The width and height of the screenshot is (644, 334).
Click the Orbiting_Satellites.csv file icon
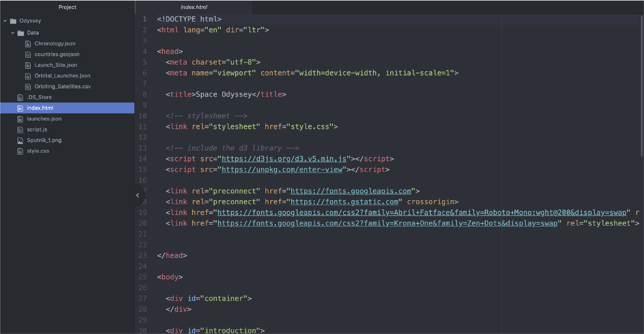28,87
